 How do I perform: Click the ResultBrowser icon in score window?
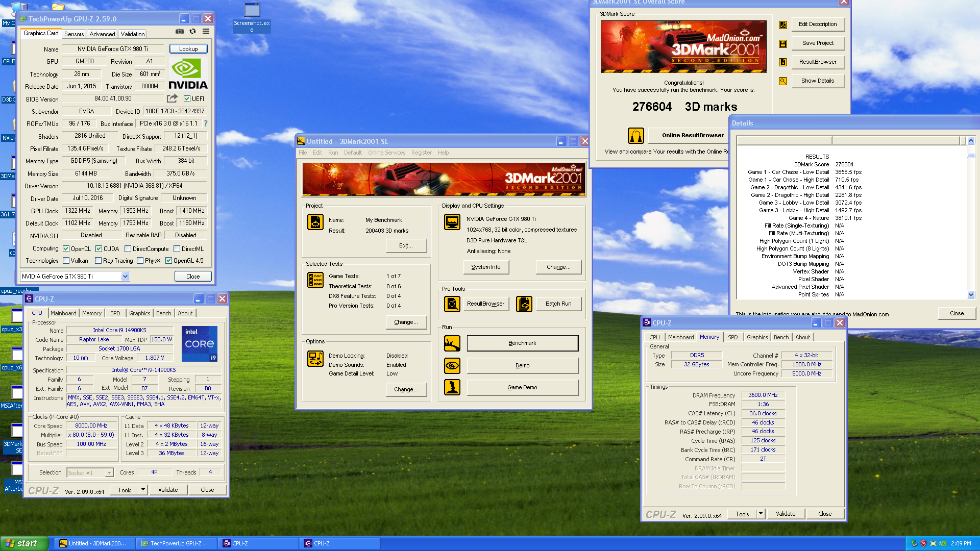click(x=782, y=62)
